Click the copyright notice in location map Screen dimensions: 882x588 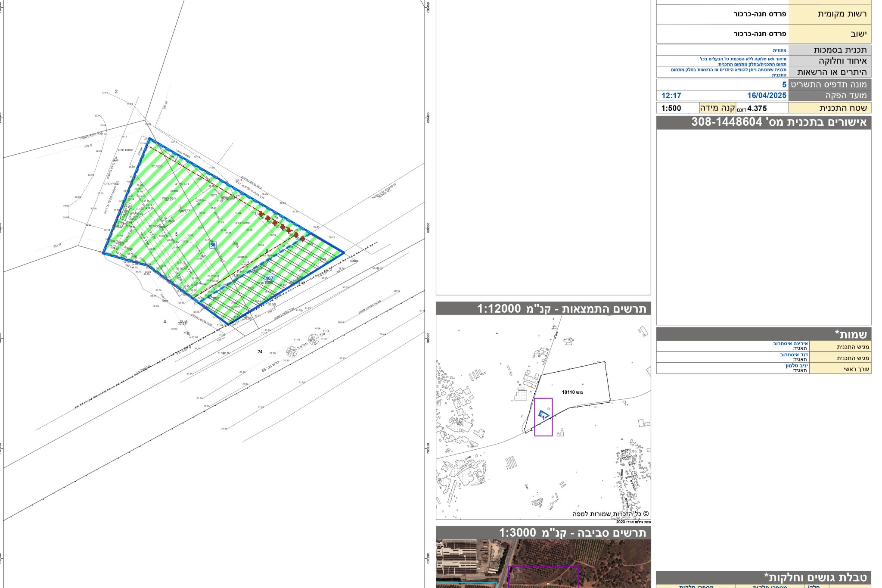610,514
